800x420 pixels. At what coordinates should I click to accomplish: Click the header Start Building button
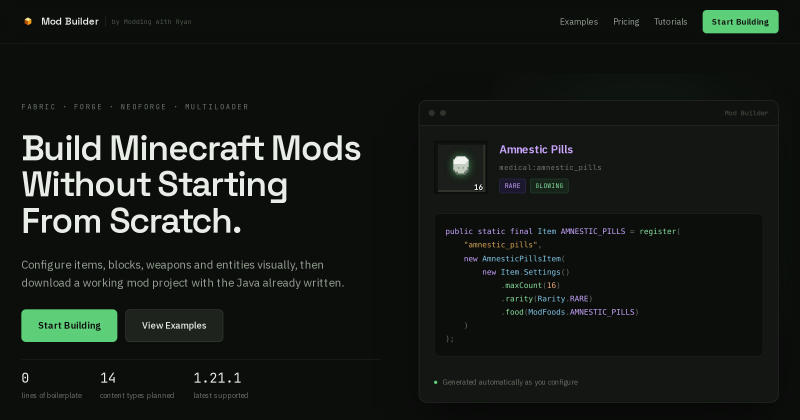(x=740, y=21)
